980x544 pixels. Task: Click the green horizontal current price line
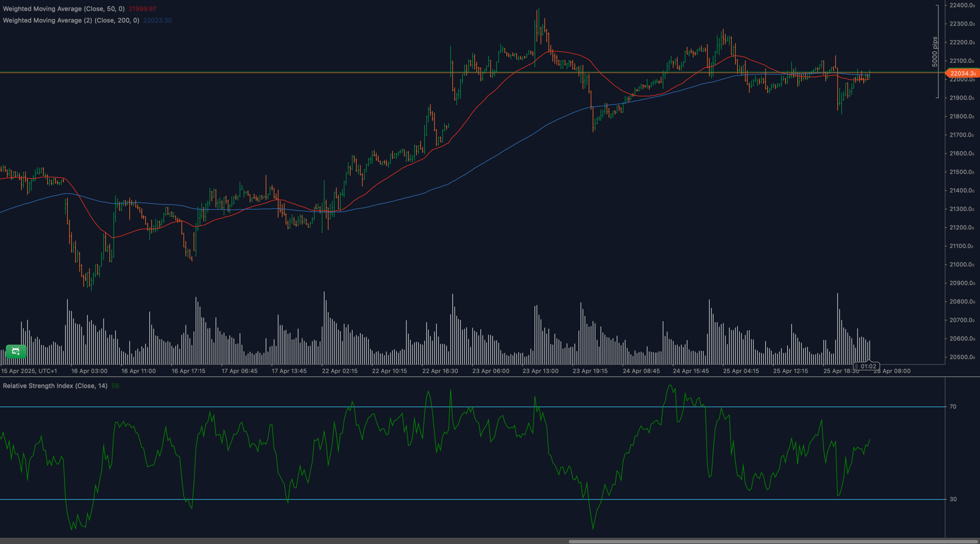(x=472, y=72)
